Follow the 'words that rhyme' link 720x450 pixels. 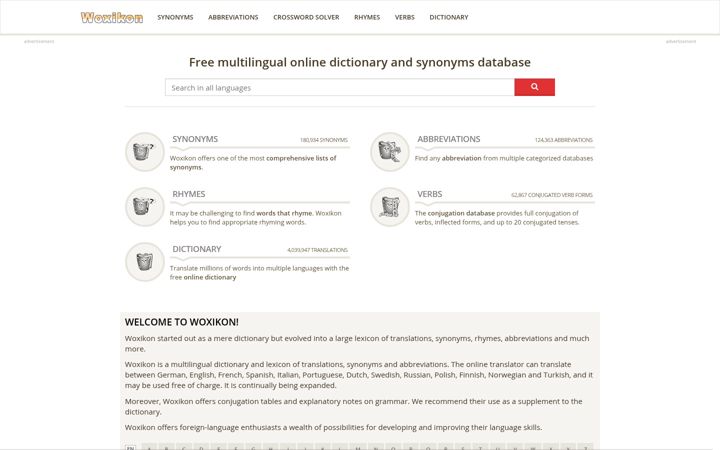[x=284, y=214]
